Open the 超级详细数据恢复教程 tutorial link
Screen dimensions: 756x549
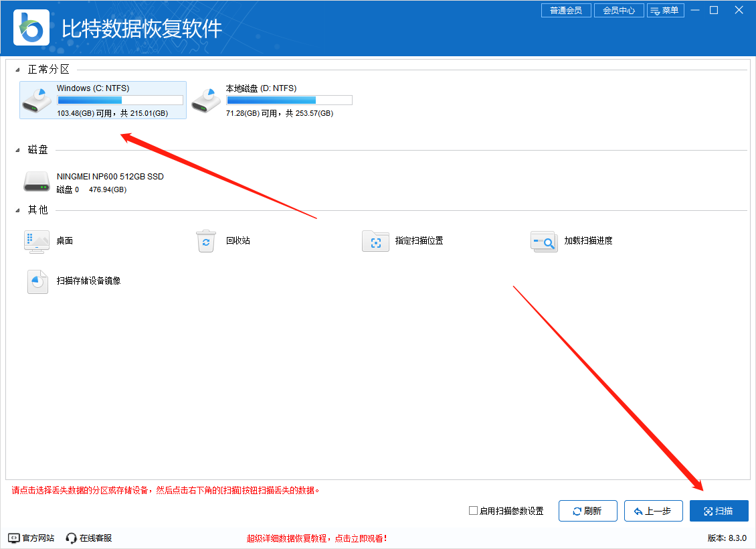(316, 538)
